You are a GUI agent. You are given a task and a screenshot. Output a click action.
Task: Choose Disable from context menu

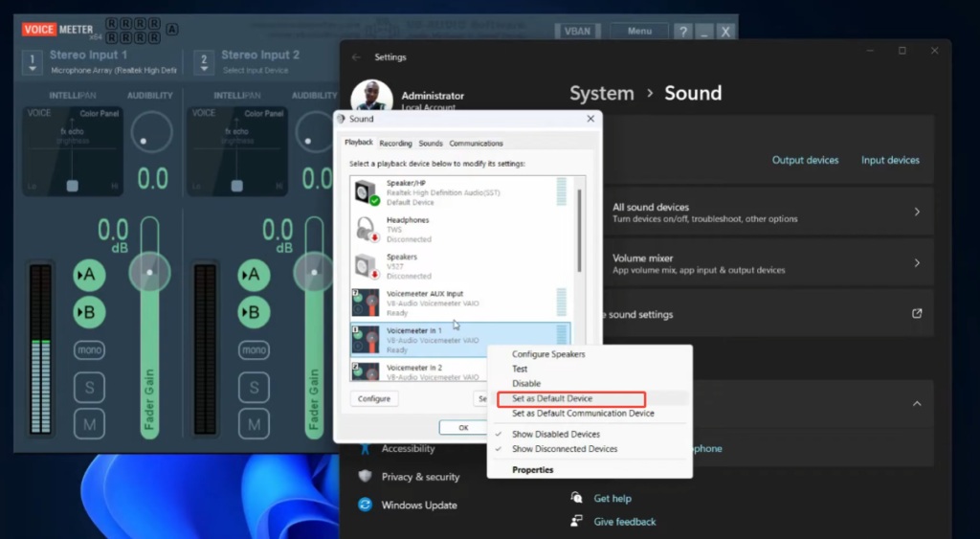click(x=526, y=383)
